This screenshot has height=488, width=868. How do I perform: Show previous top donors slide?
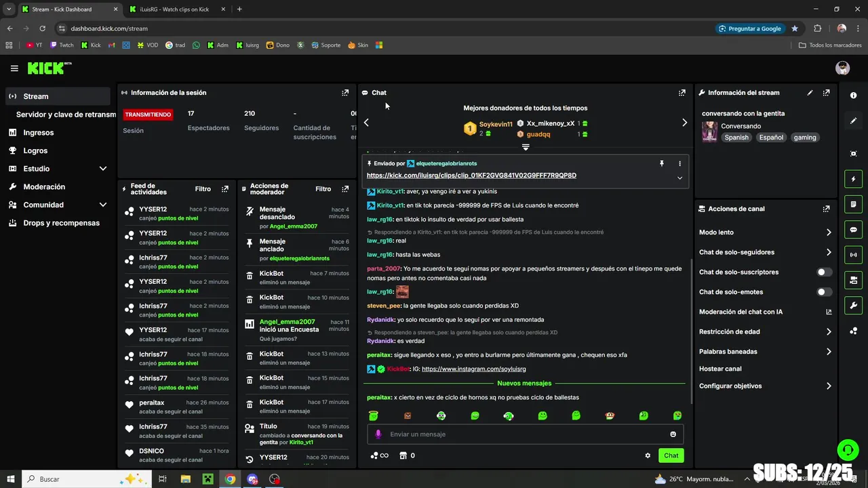point(366,123)
